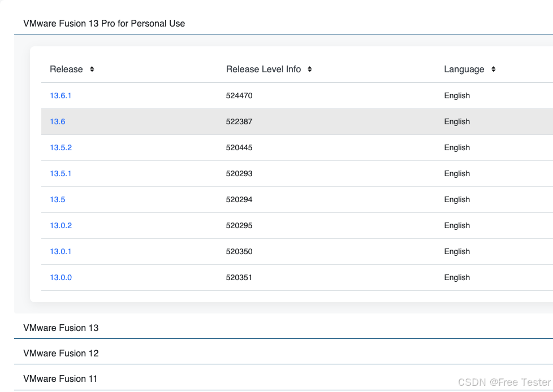Expand the VMware Fusion 12 section
This screenshot has width=553, height=392.
61,353
